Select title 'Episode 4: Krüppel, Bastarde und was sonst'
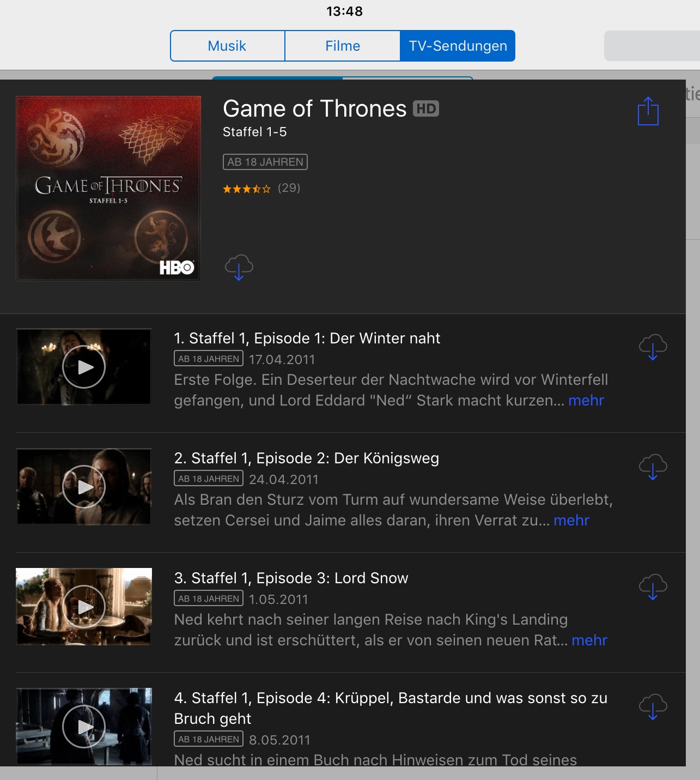 (x=391, y=708)
